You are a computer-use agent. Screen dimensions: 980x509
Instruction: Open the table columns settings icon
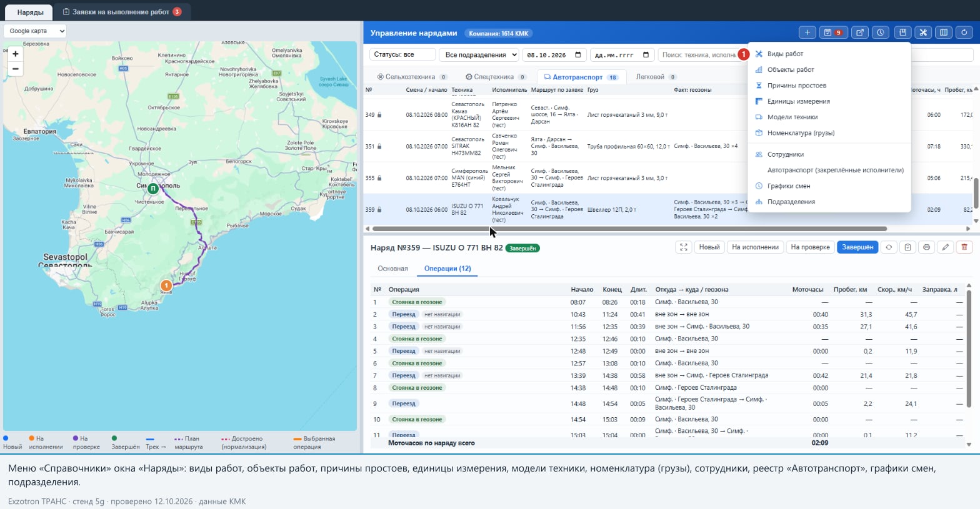point(944,32)
